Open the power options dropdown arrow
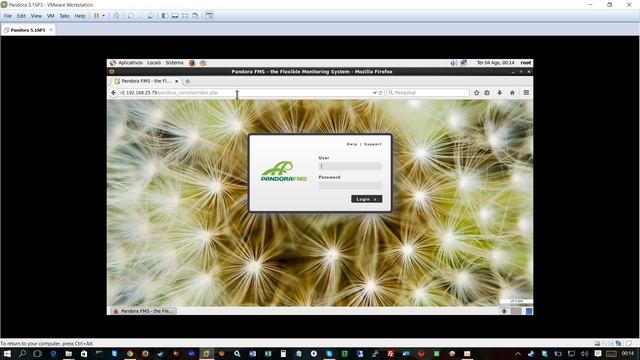Image resolution: width=640 pixels, height=360 pixels. coord(103,16)
